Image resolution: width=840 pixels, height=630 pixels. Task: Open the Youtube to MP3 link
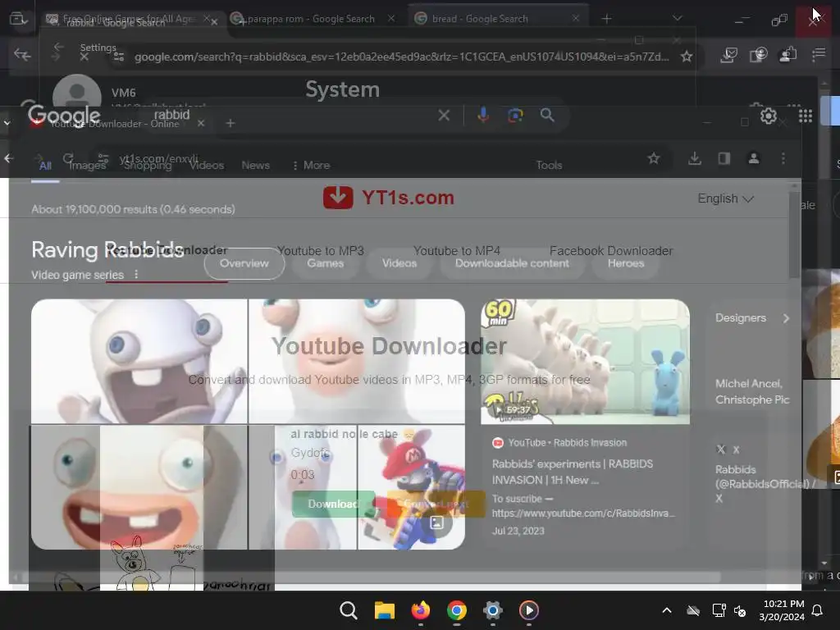click(321, 251)
